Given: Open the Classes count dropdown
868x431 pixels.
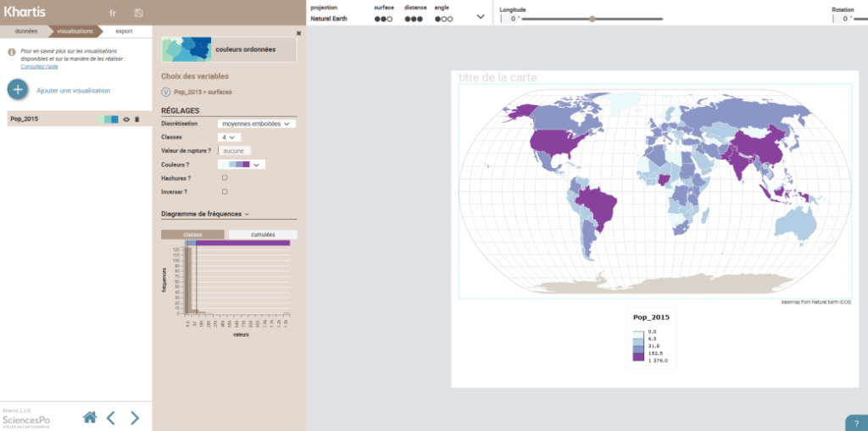Looking at the screenshot, I should coord(230,137).
